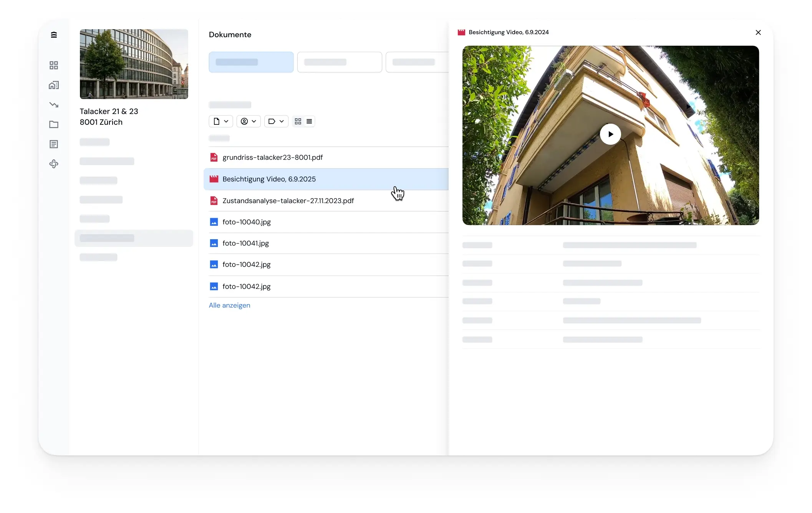Image resolution: width=812 pixels, height=513 pixels.
Task: Select the buildings icon in sidebar
Action: tap(54, 85)
